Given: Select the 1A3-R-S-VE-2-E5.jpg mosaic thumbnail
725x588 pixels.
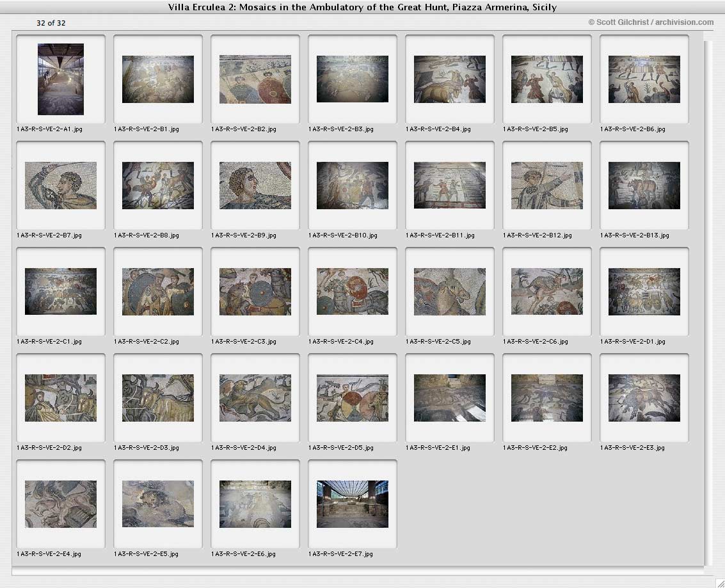Looking at the screenshot, I should [x=158, y=504].
